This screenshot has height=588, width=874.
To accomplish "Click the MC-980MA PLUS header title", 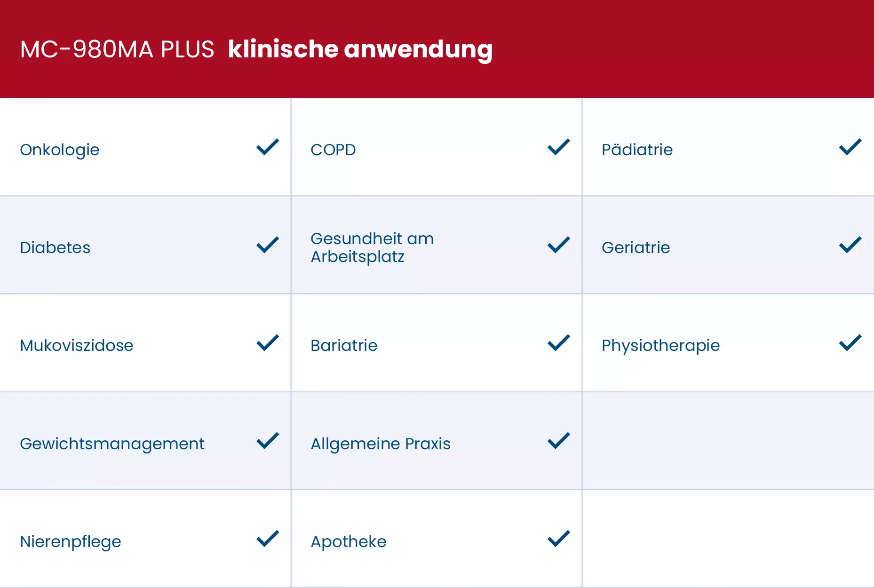I will tap(117, 49).
